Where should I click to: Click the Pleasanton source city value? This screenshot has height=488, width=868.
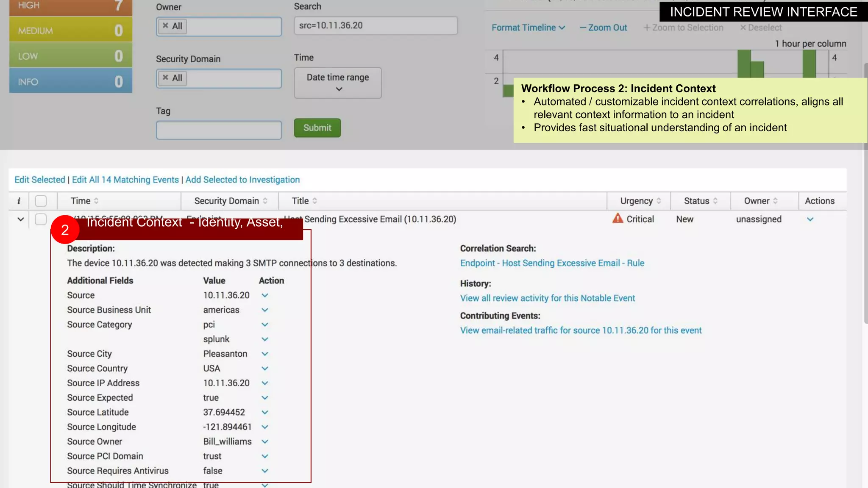pos(225,354)
